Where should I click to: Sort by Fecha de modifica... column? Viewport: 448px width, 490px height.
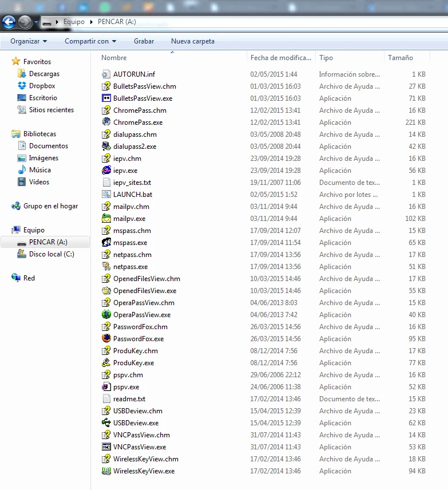tap(280, 58)
